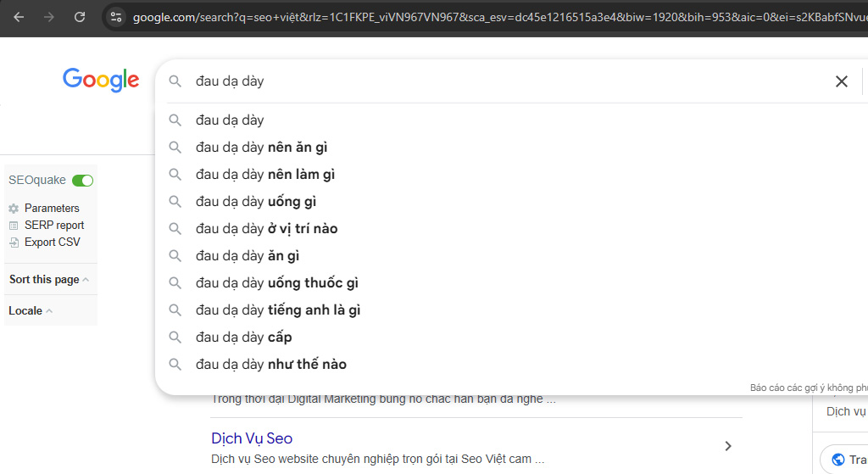Click Export CSV link

coord(52,242)
